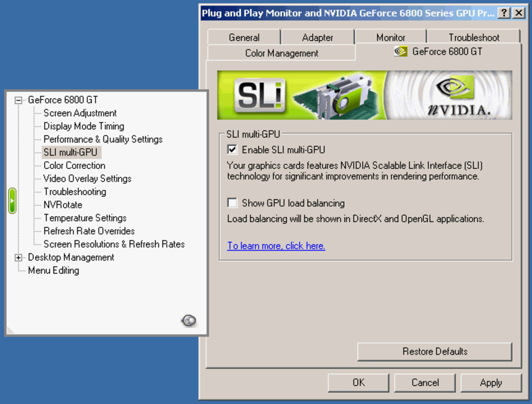
Task: Select Video Overlay Settings
Action: point(87,179)
